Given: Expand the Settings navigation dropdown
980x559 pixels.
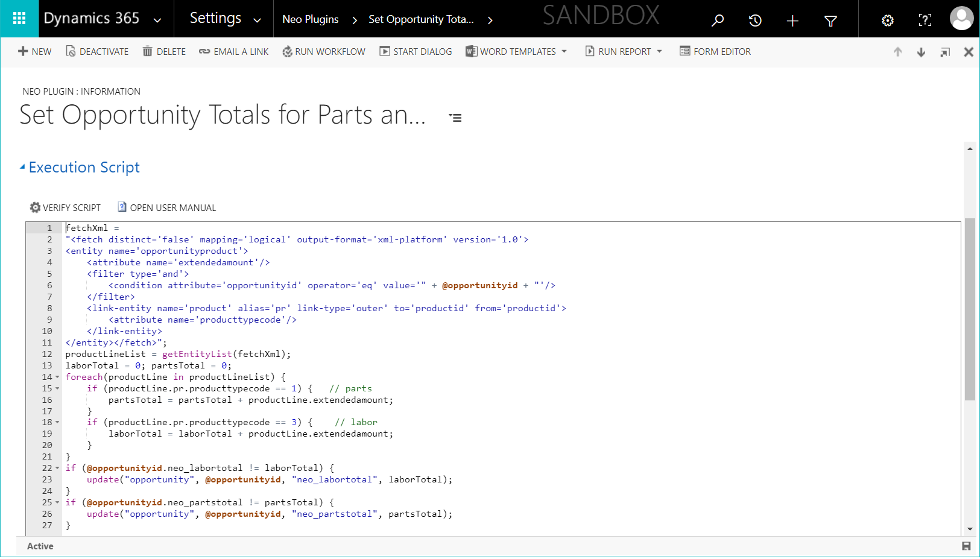Looking at the screenshot, I should (x=257, y=20).
